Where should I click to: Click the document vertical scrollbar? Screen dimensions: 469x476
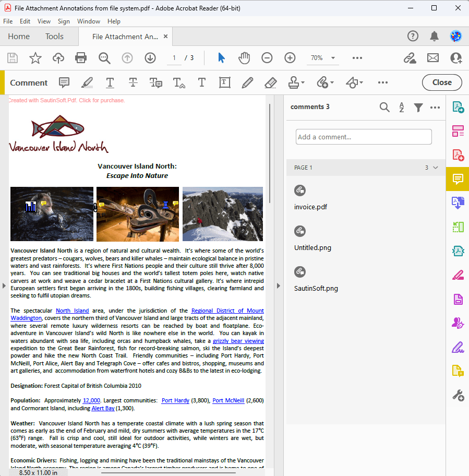(x=269, y=154)
